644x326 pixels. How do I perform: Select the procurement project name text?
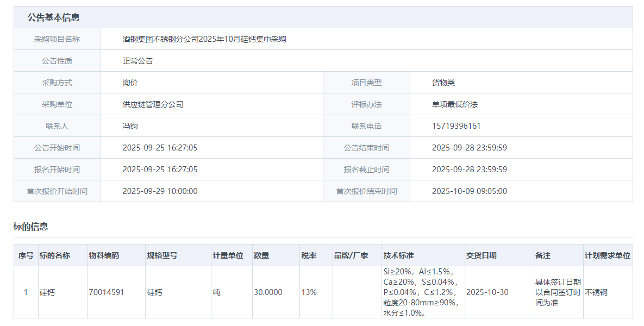coord(204,39)
